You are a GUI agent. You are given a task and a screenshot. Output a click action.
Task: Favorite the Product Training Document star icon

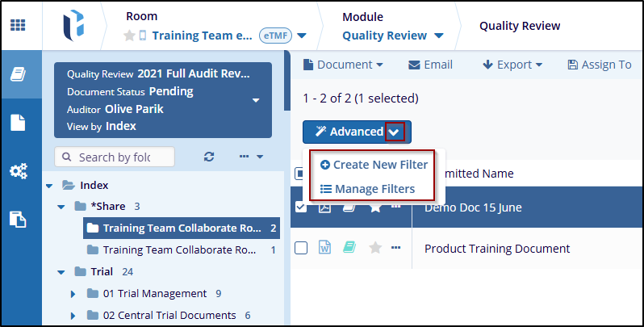[x=374, y=249]
